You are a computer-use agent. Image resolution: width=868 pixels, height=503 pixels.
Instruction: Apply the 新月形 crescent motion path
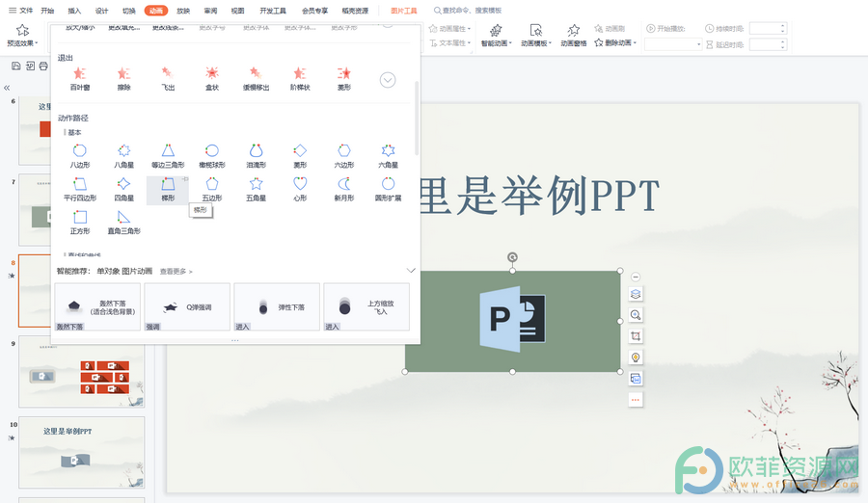click(x=343, y=189)
